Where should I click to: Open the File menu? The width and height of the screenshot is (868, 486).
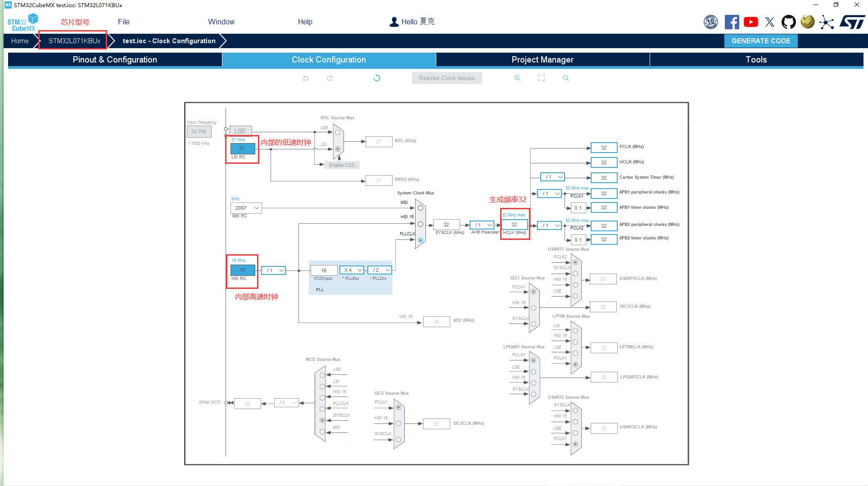click(x=124, y=22)
